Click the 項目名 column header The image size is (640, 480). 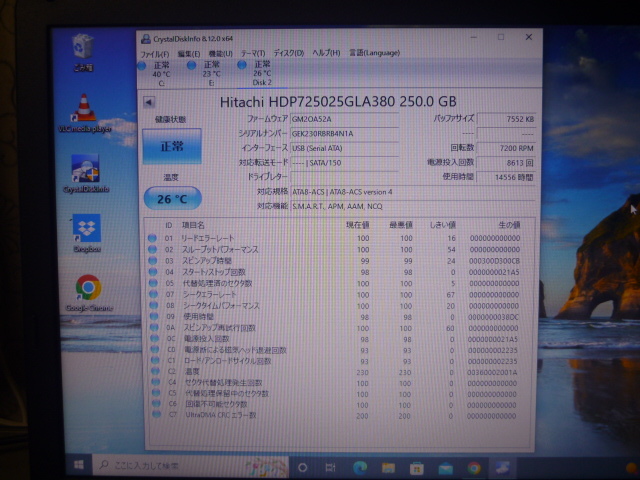pyautogui.click(x=193, y=225)
